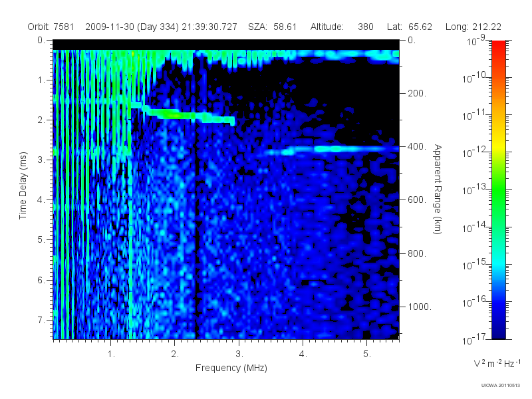
Task: Click the 'Altitude:' label
Action: [327, 27]
